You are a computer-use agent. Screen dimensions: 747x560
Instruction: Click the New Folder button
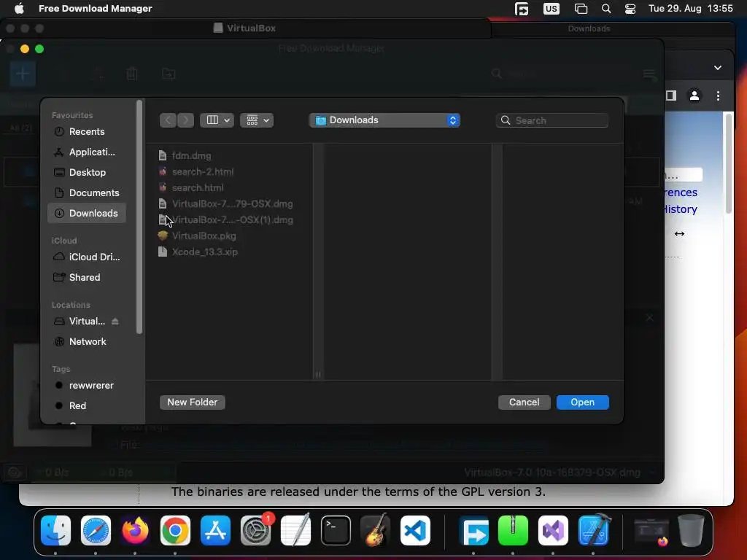tap(193, 402)
